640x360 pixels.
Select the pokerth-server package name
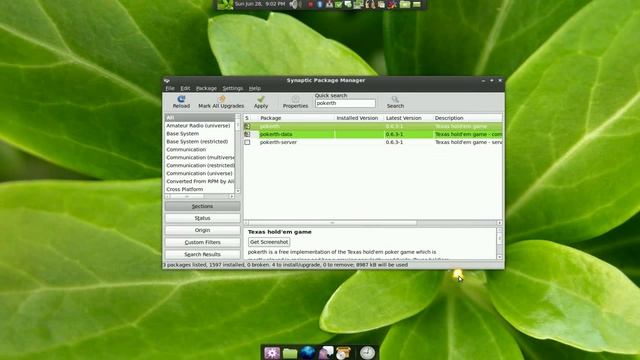tap(278, 142)
